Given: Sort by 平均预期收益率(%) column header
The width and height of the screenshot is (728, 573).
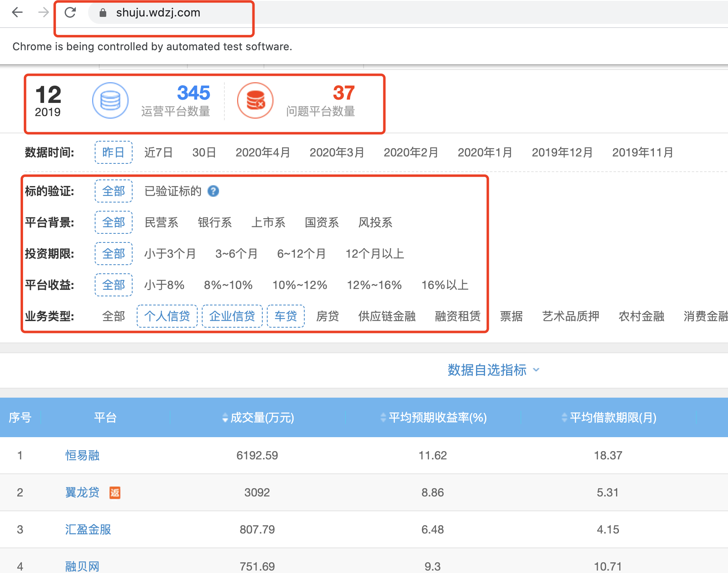Looking at the screenshot, I should point(433,417).
